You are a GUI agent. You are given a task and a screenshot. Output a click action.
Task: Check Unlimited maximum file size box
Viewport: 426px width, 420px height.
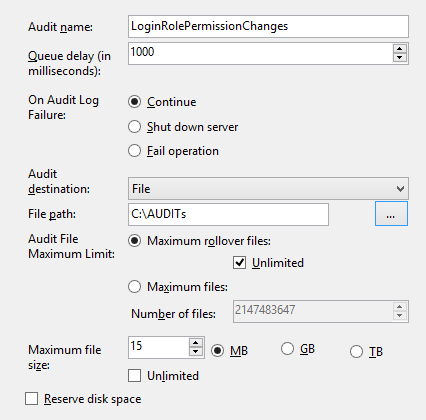[134, 376]
